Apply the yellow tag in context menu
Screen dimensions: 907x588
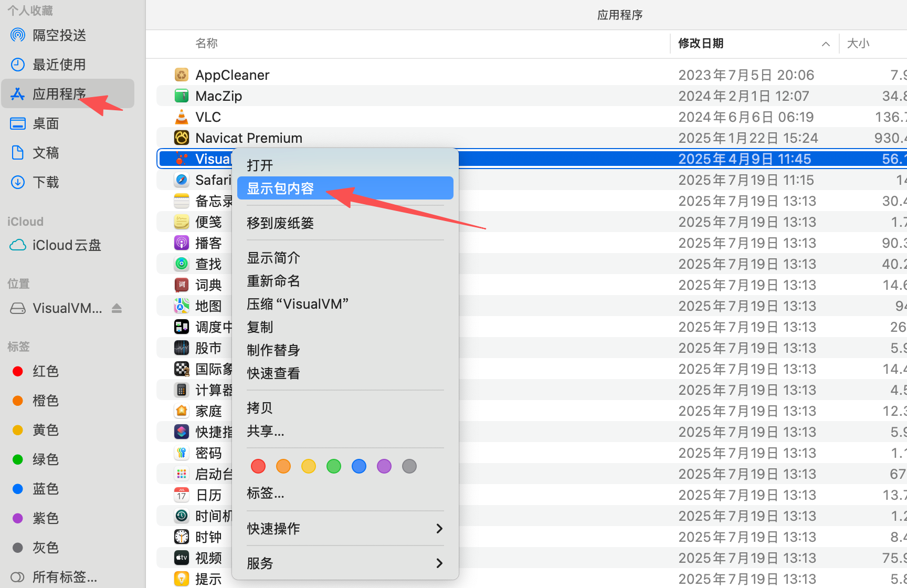pos(309,466)
